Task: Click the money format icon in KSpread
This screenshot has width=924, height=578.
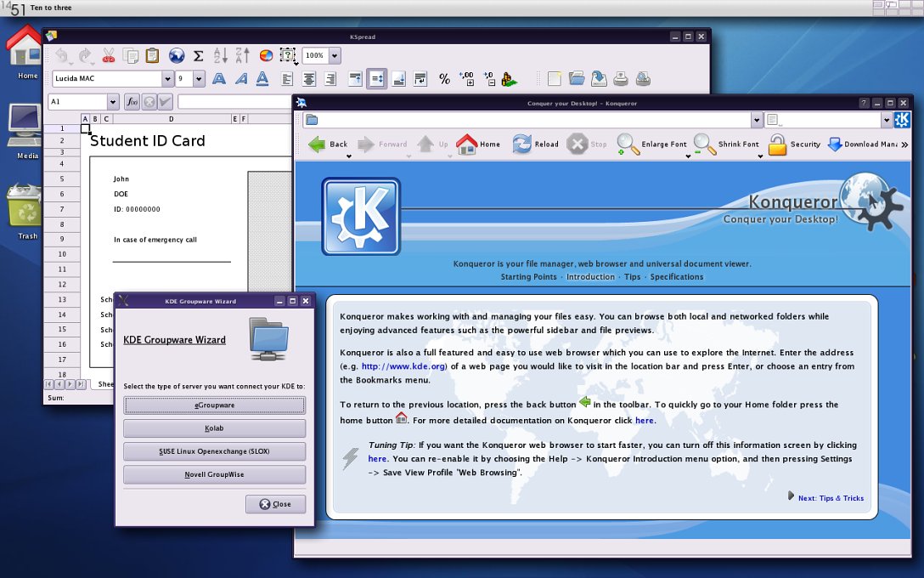Action: pyautogui.click(x=510, y=79)
